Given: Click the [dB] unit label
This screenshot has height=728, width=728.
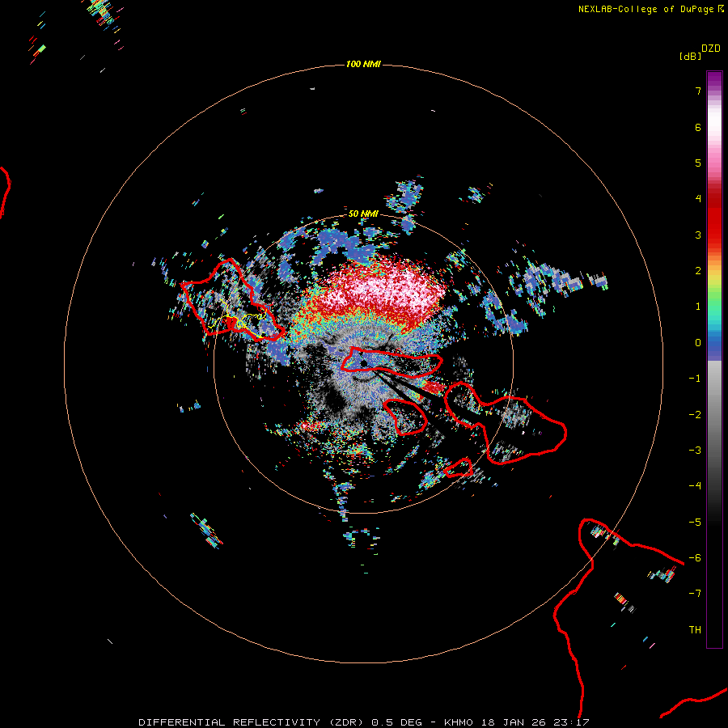Looking at the screenshot, I should click(x=690, y=56).
